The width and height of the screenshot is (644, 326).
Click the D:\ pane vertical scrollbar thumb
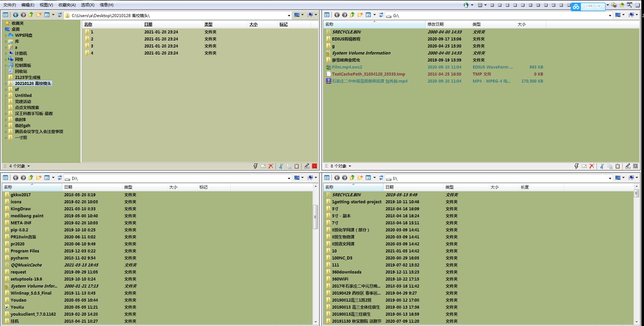[315, 217]
